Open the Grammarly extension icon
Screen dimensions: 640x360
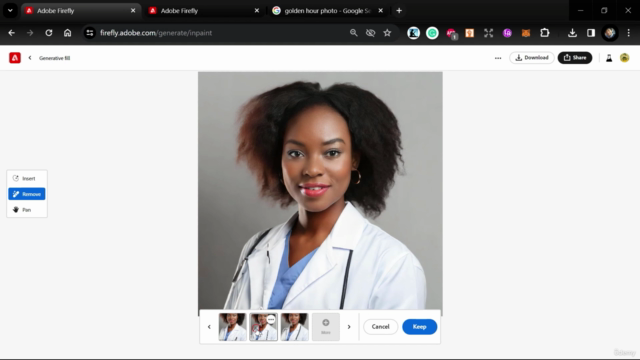coord(432,33)
